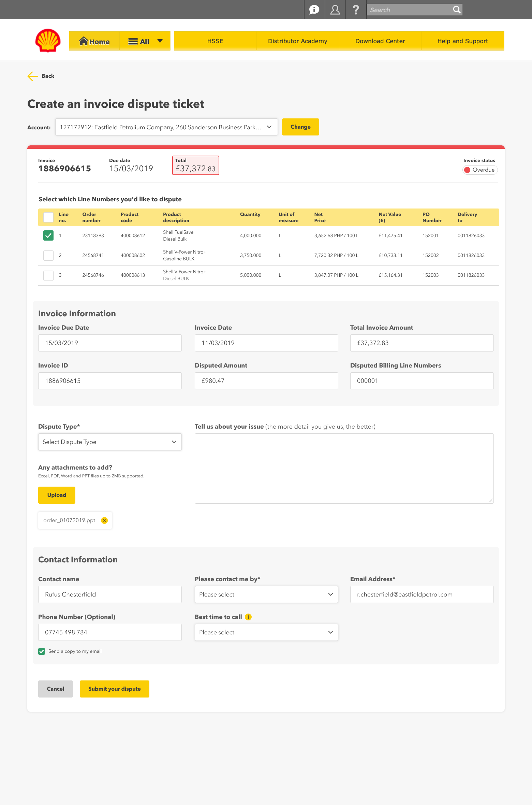
Task: Go to the Home menu
Action: coord(94,41)
